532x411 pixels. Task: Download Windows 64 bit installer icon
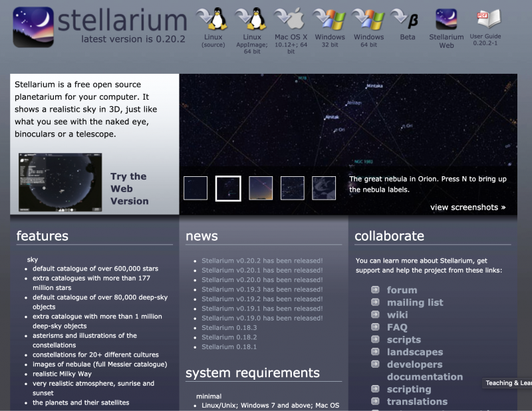pos(368,19)
